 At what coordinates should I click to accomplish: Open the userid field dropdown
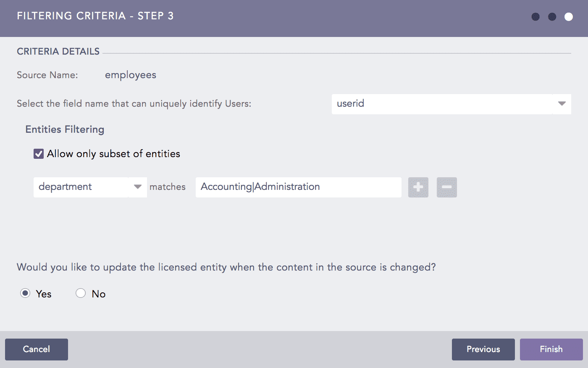pyautogui.click(x=561, y=104)
